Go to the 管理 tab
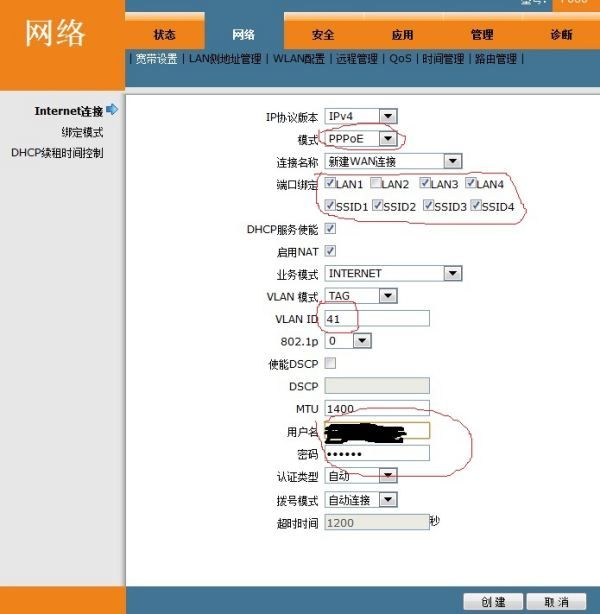This screenshot has width=600, height=614. [x=482, y=35]
